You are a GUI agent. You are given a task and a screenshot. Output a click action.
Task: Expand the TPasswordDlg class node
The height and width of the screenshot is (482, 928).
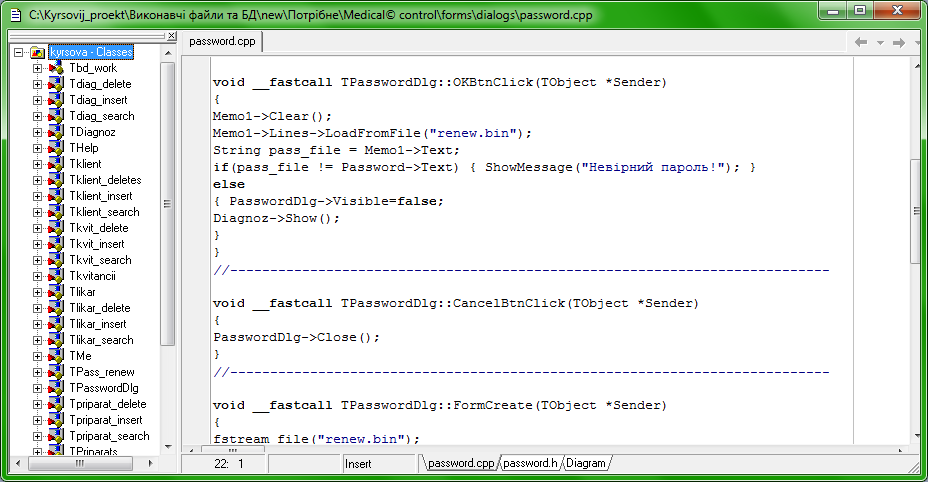[37, 388]
